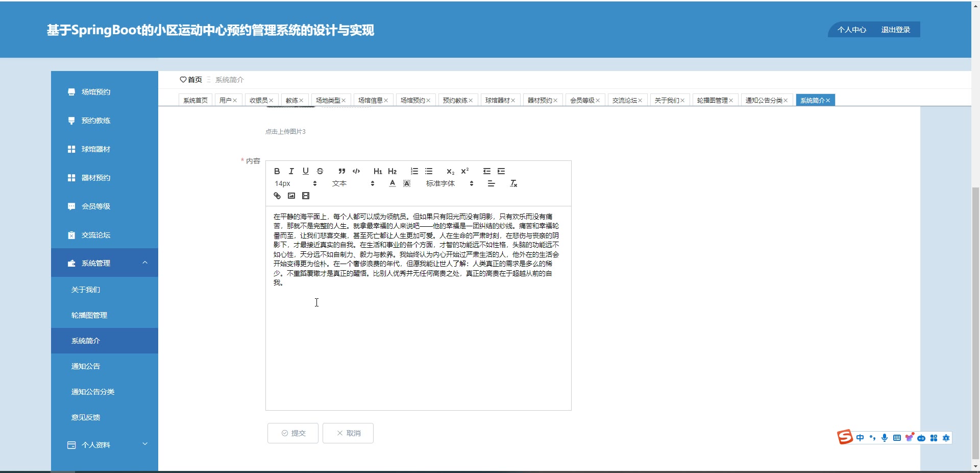Close the 通知公告分类 tab
Screen dimensions: 980x473
coord(786,101)
